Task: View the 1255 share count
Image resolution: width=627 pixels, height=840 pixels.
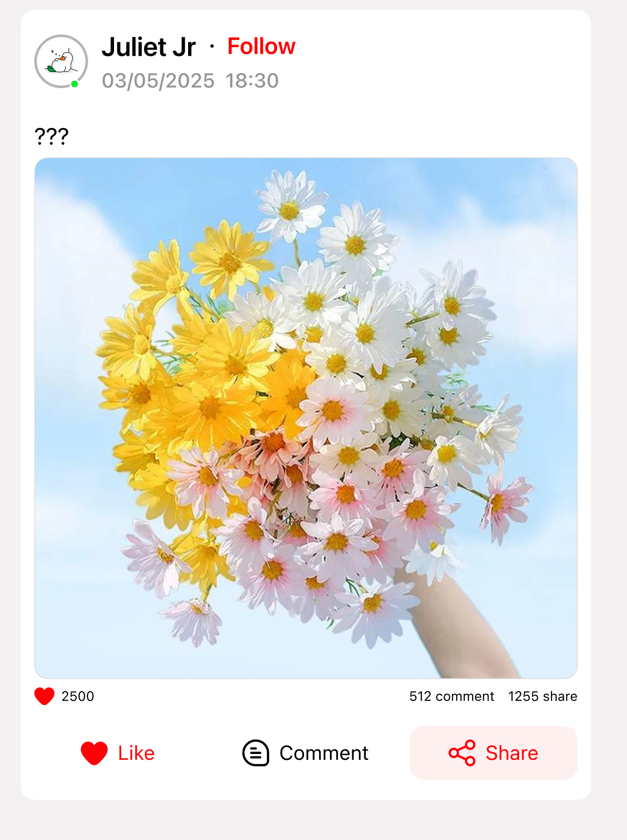Action: [542, 696]
